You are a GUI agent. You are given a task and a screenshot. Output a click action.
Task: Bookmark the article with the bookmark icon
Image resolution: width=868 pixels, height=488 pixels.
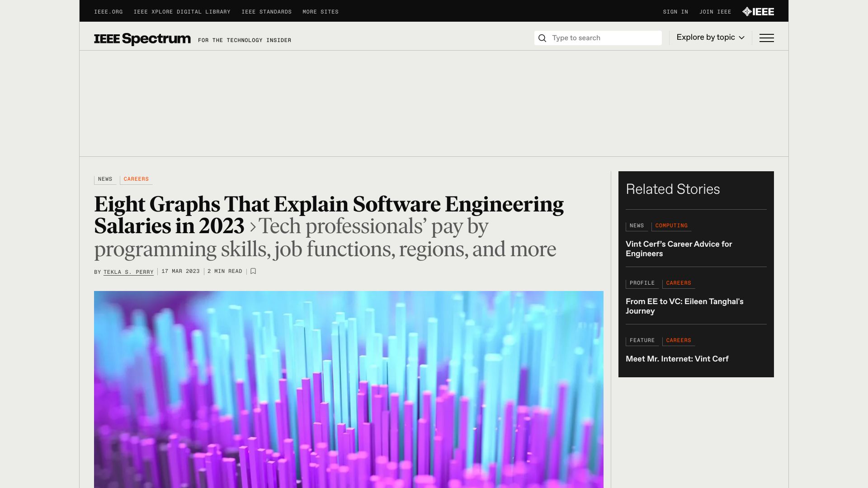point(253,271)
